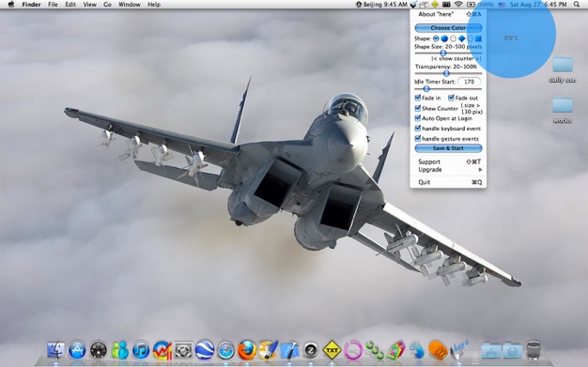588x367 pixels.
Task: Uncheck the Fade in checkbox
Action: tap(418, 98)
